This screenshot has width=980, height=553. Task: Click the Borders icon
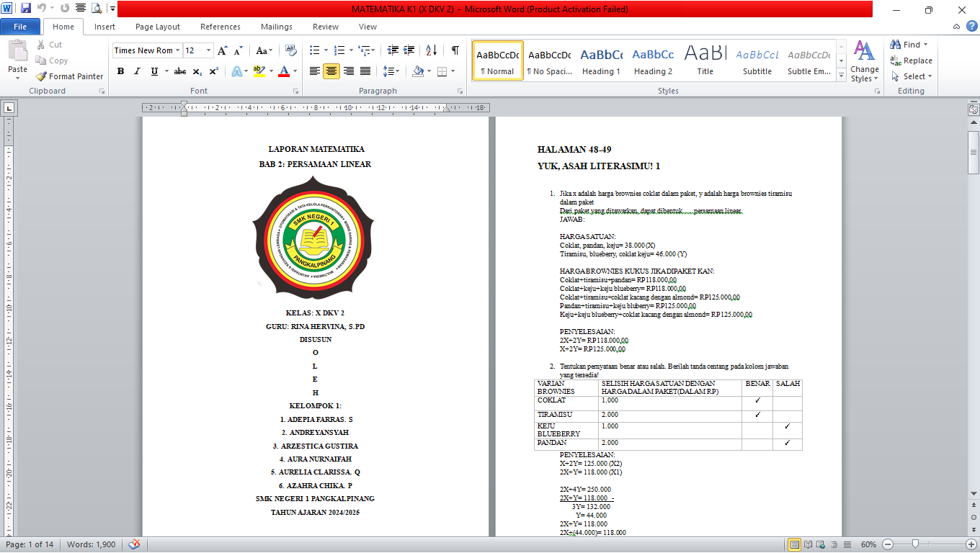442,71
